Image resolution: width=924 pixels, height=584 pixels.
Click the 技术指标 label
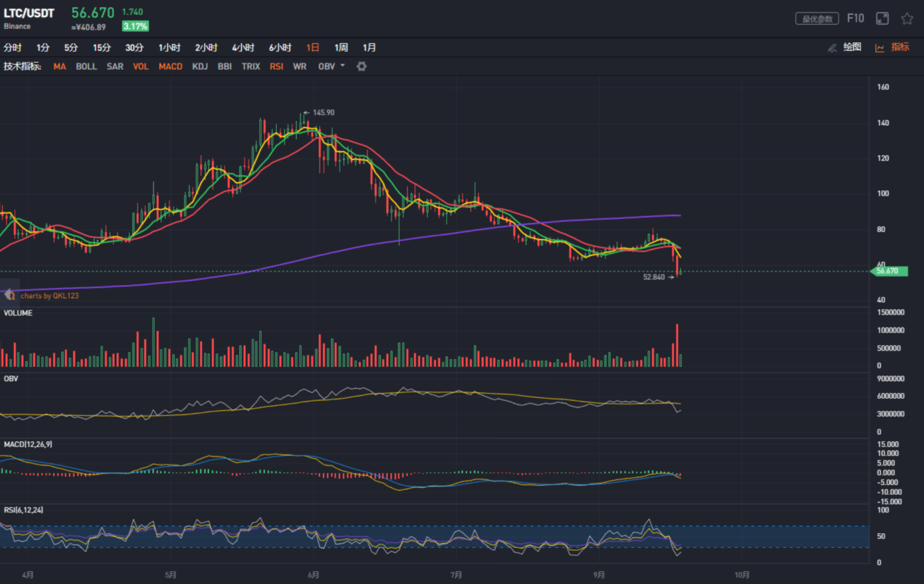(x=22, y=66)
